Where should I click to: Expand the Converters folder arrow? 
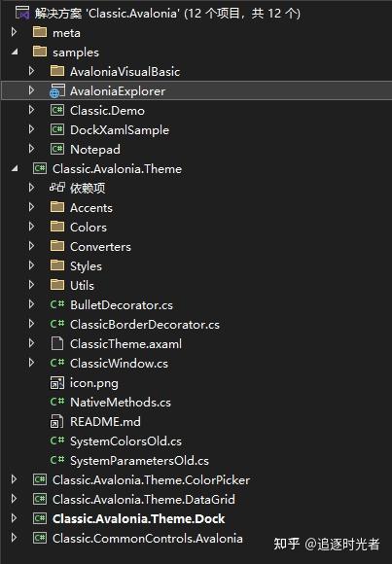coord(32,246)
